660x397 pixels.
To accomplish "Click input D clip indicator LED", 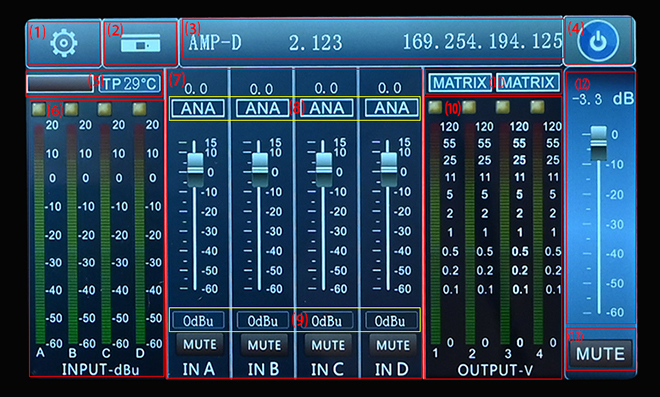I will (x=139, y=109).
